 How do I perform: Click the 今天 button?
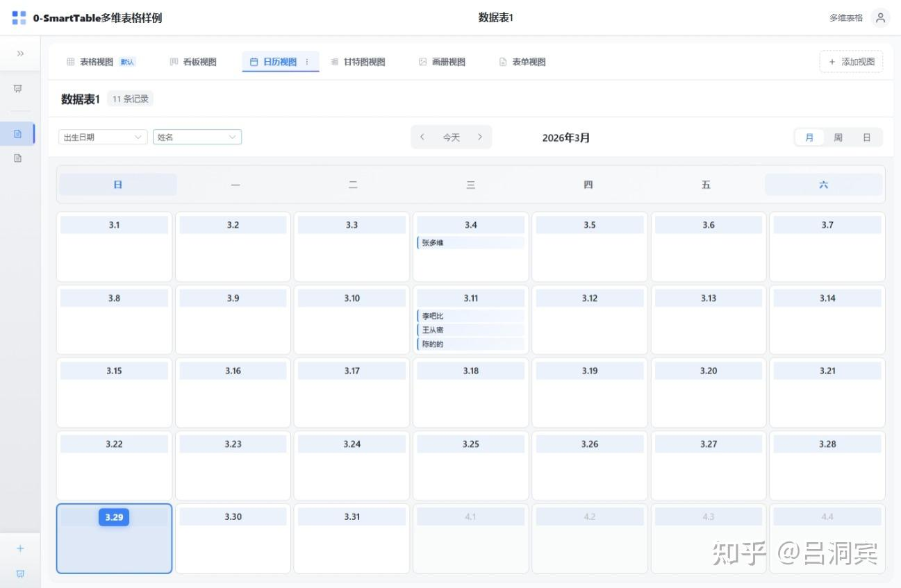452,137
